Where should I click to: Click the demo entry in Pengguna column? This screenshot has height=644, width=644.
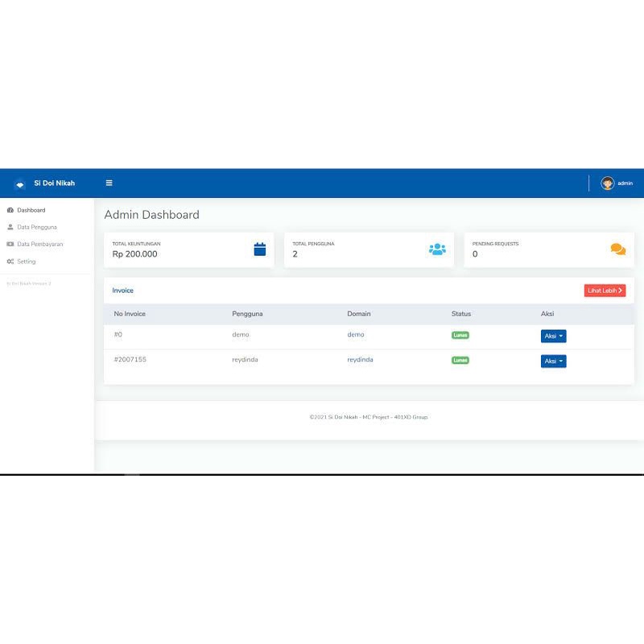pyautogui.click(x=240, y=334)
